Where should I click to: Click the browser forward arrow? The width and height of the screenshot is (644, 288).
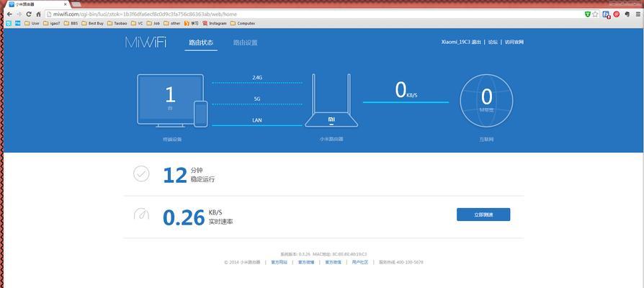pyautogui.click(x=19, y=14)
